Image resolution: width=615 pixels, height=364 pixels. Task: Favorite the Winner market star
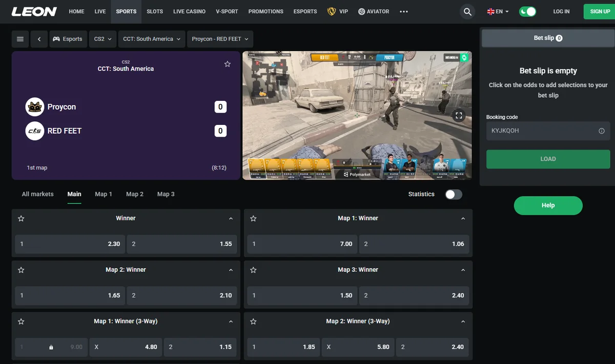coord(21,218)
